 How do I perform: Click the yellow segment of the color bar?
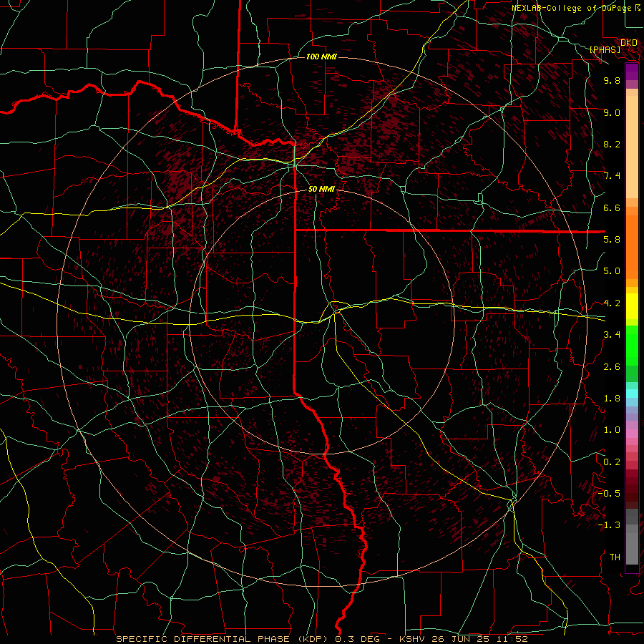(632, 306)
